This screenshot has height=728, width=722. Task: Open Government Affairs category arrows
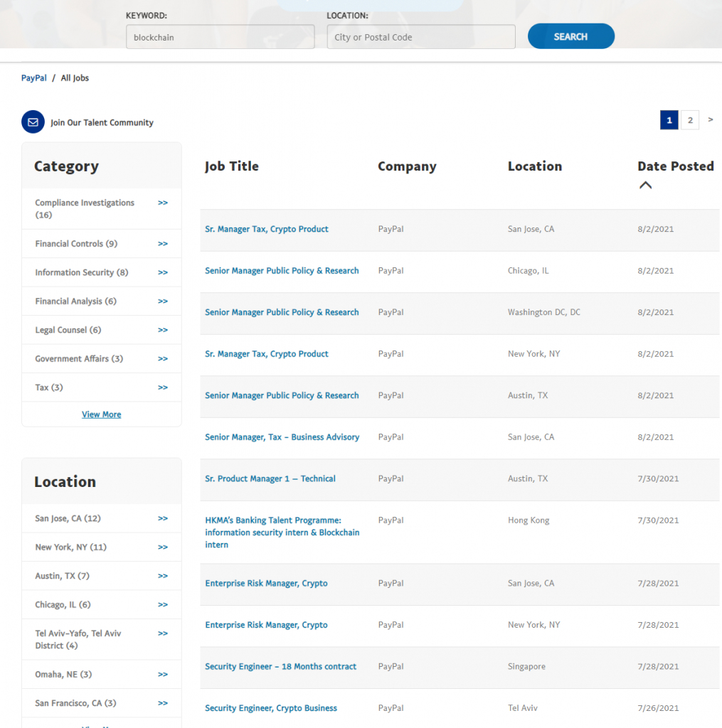163,359
